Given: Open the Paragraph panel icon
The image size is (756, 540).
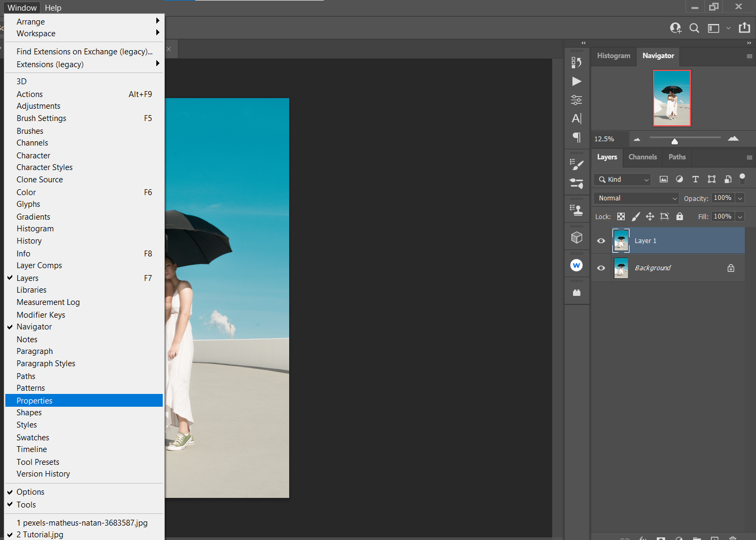Looking at the screenshot, I should click(x=576, y=138).
